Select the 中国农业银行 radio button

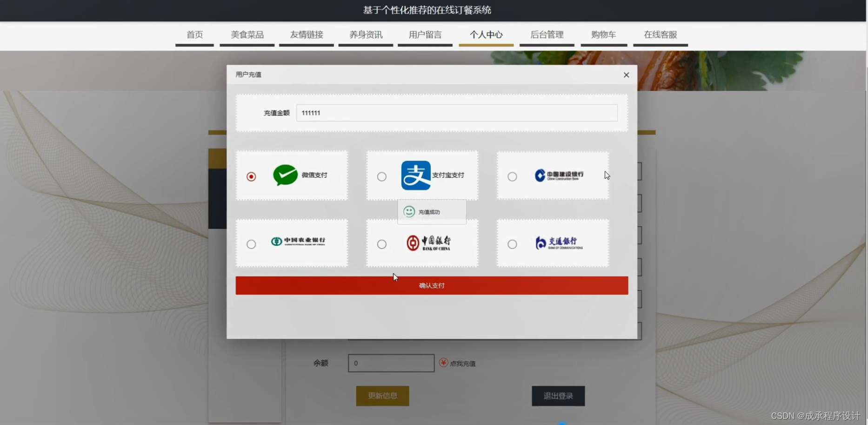coord(251,244)
